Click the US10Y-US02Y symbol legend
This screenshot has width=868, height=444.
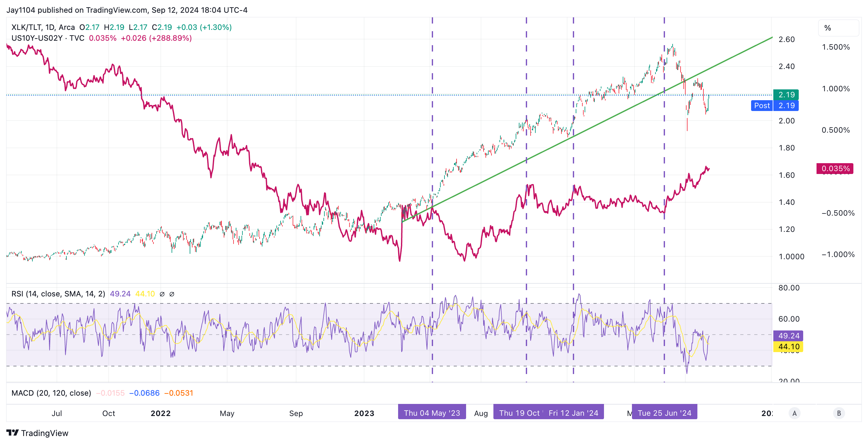(x=48, y=38)
